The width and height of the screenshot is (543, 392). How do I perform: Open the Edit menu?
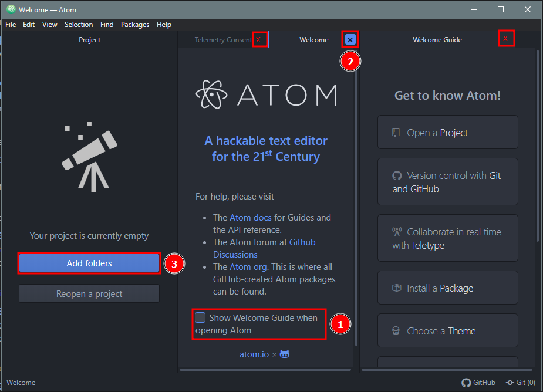[x=29, y=25]
